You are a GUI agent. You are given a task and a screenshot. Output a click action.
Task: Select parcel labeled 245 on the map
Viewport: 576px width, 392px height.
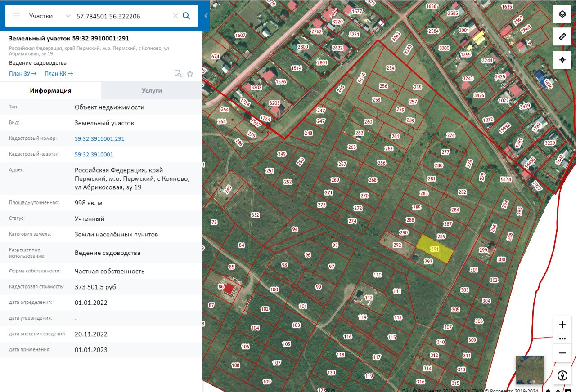coord(228,189)
